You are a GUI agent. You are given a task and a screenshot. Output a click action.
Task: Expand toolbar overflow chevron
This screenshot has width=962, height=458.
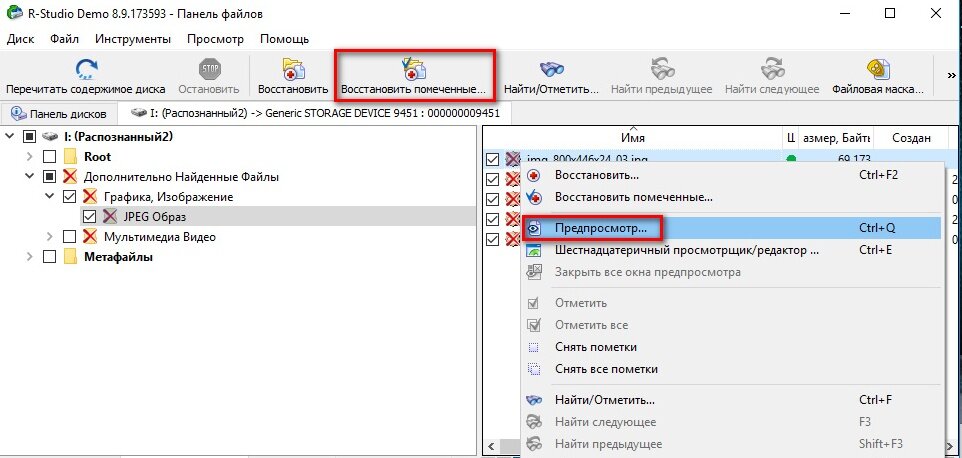point(950,75)
